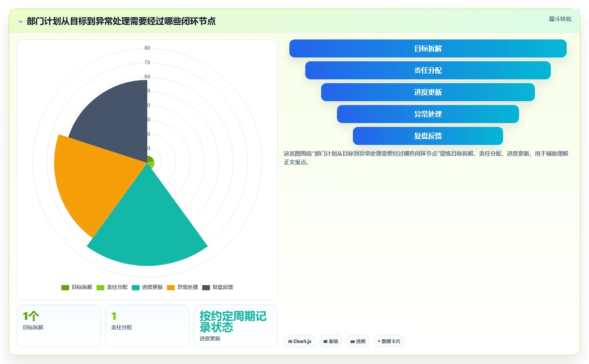This screenshot has height=364, width=589.
Task: Click the axis label 80 on the chart
Action: 147,48
